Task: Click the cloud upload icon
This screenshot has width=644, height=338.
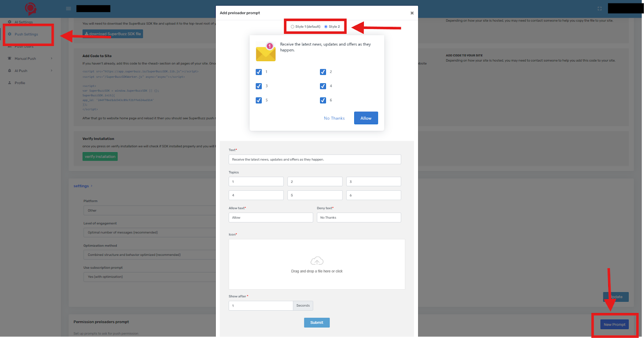Action: click(x=317, y=261)
